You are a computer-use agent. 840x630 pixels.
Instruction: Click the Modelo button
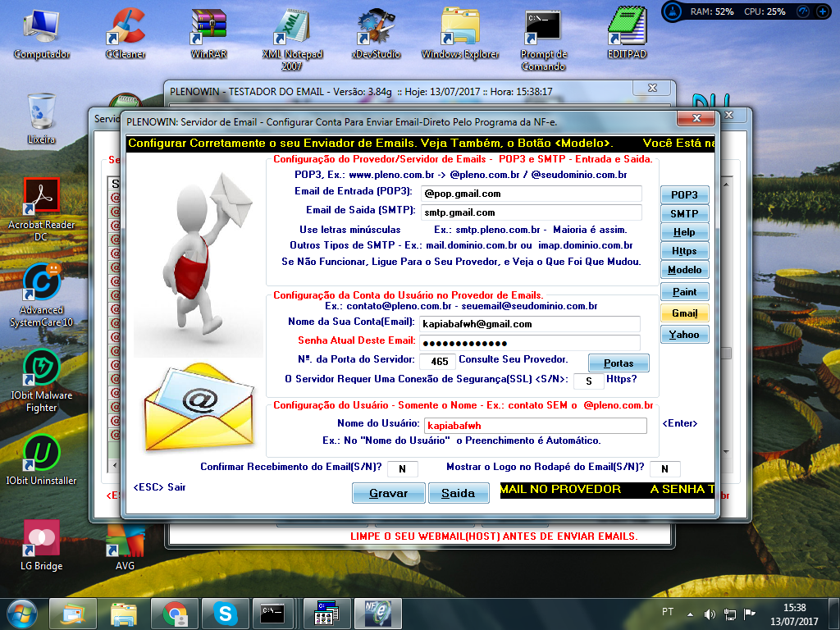pos(685,270)
